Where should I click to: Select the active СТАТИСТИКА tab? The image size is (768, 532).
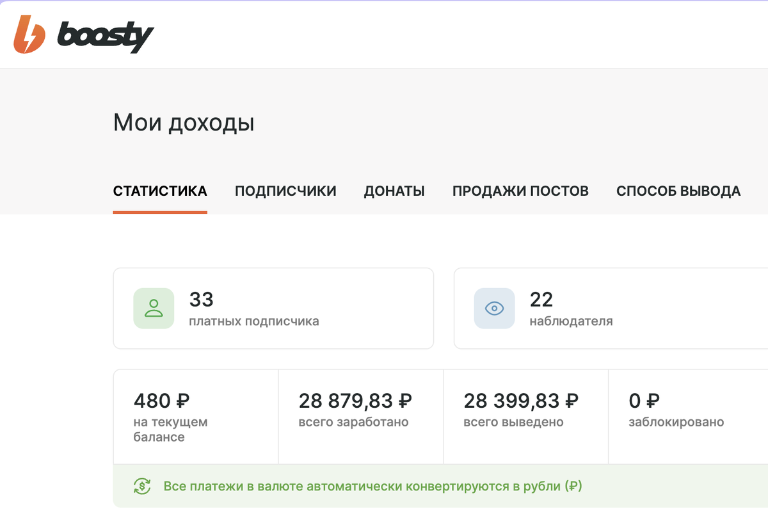[160, 190]
